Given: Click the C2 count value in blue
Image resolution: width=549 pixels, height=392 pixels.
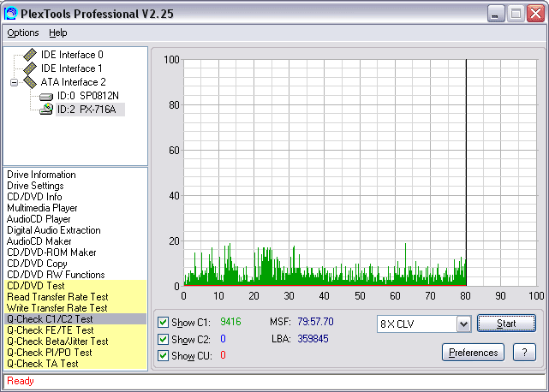Looking at the screenshot, I should coord(223,339).
